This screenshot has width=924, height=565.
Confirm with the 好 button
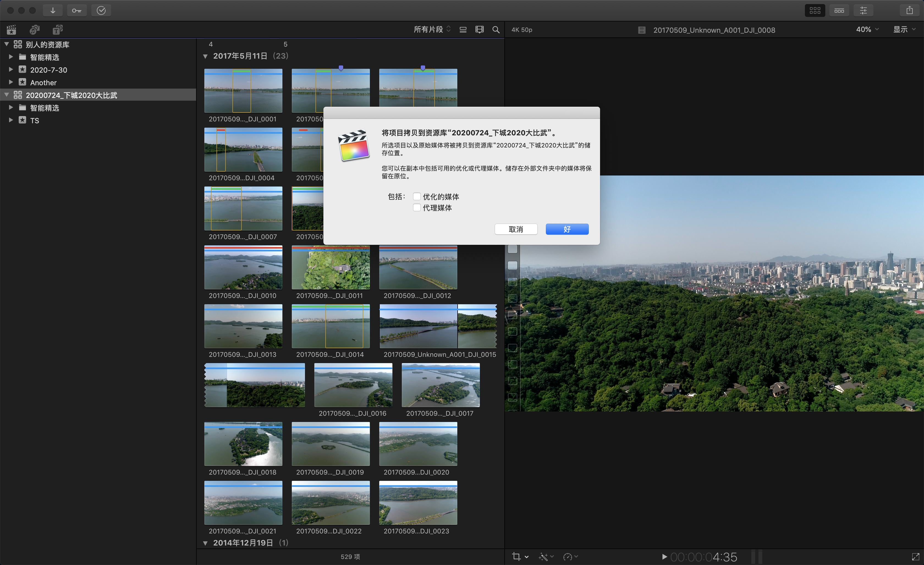[566, 229]
